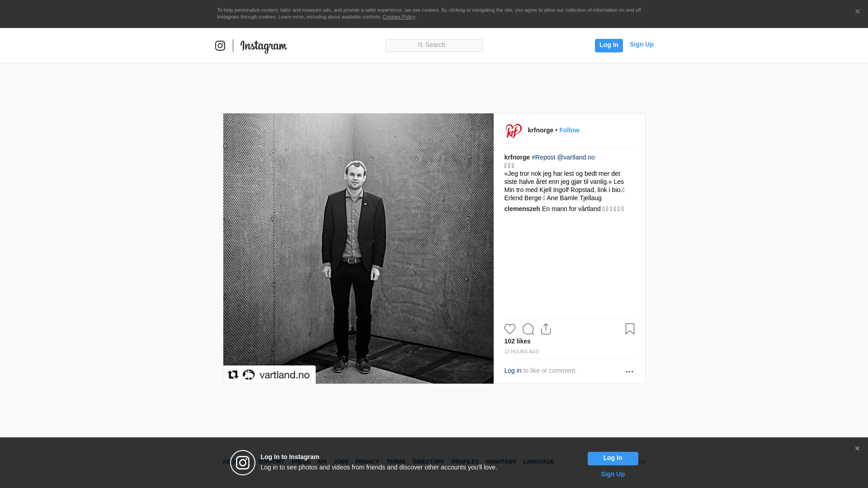Click the comment speech bubble icon
The image size is (868, 488).
(x=528, y=329)
